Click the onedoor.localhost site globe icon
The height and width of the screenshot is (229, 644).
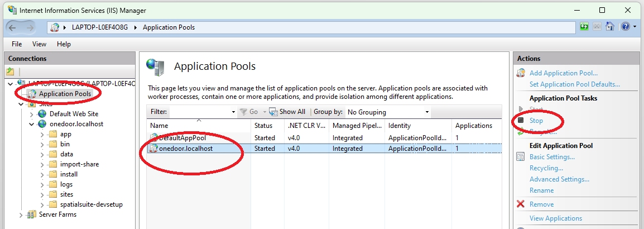click(x=42, y=124)
